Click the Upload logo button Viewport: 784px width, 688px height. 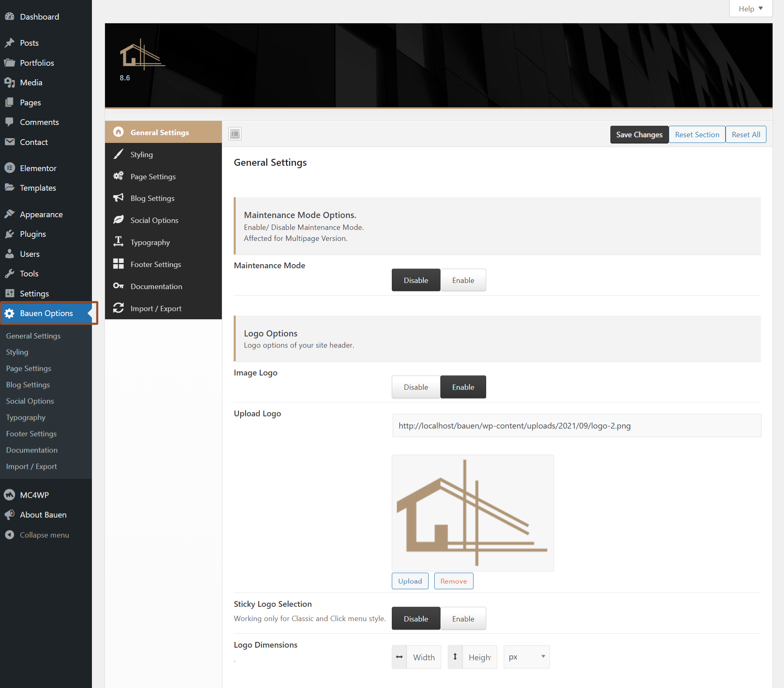click(x=410, y=581)
